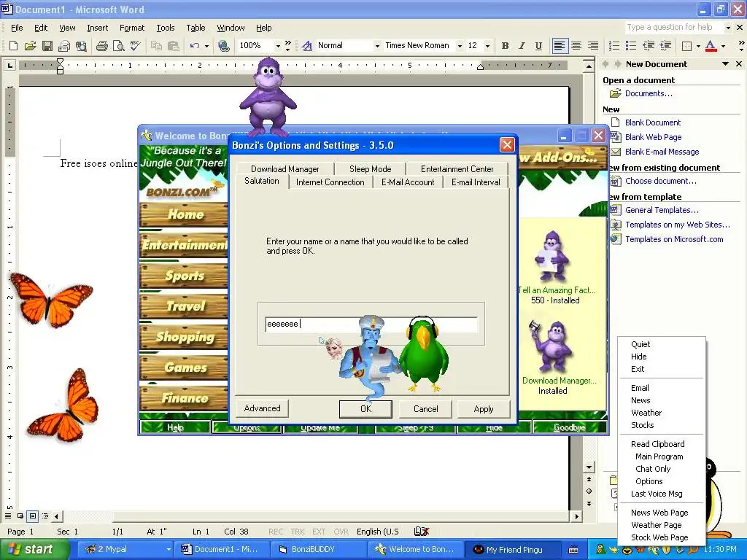Open General Templates link

coord(662,210)
